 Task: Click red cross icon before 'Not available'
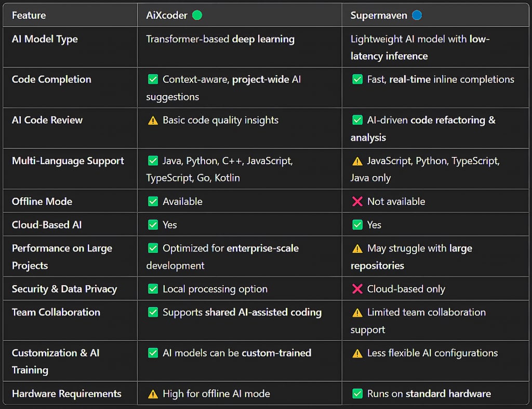(x=357, y=202)
